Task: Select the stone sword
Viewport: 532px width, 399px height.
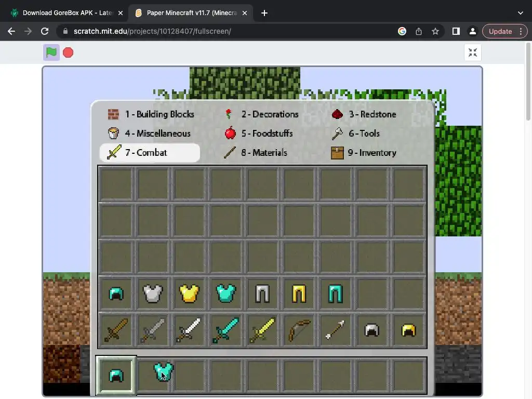Action: 153,330
